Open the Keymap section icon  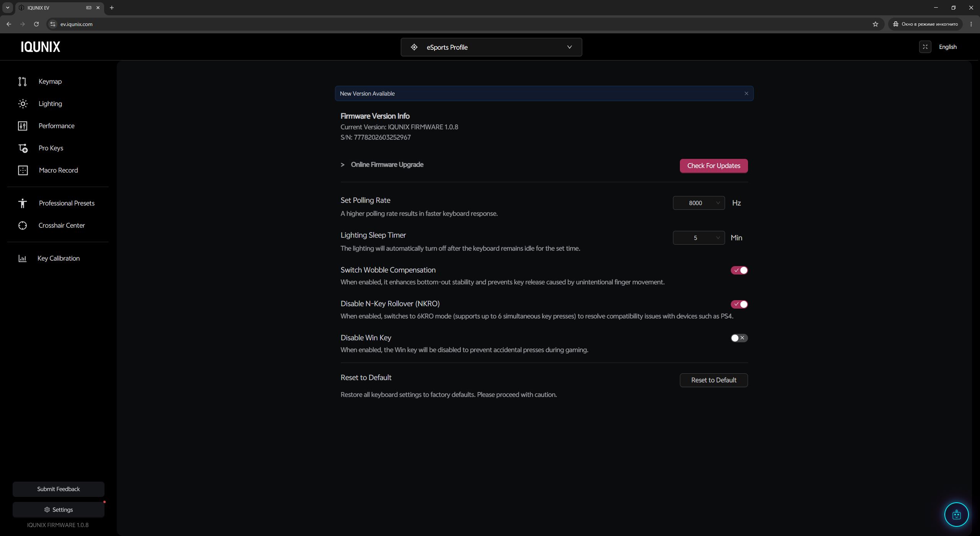tap(23, 82)
